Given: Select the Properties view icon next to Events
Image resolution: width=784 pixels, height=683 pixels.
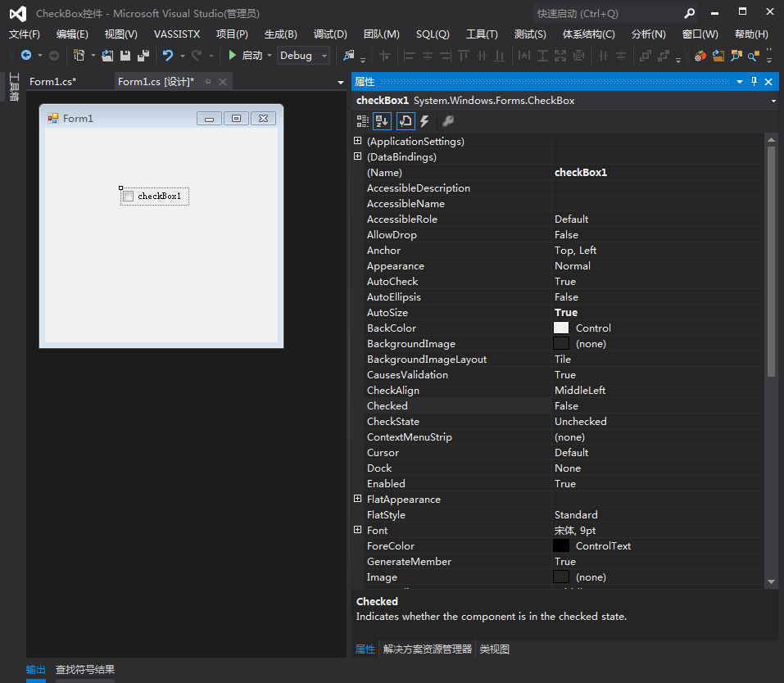Looking at the screenshot, I should coord(404,120).
